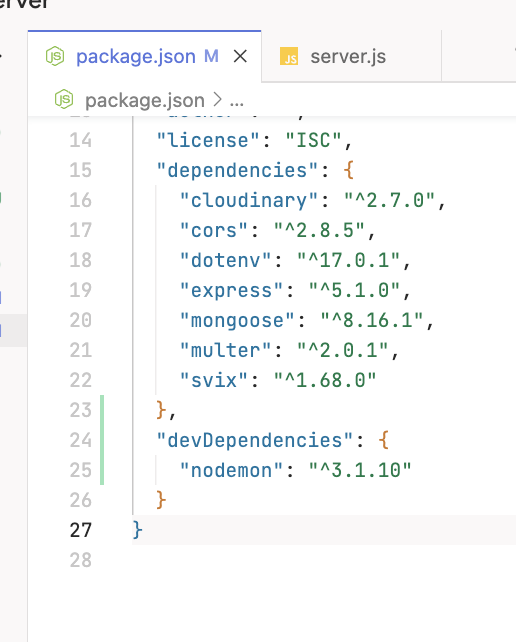Click the "multer" dependency name
Viewport: 516px width, 642px height.
226,350
